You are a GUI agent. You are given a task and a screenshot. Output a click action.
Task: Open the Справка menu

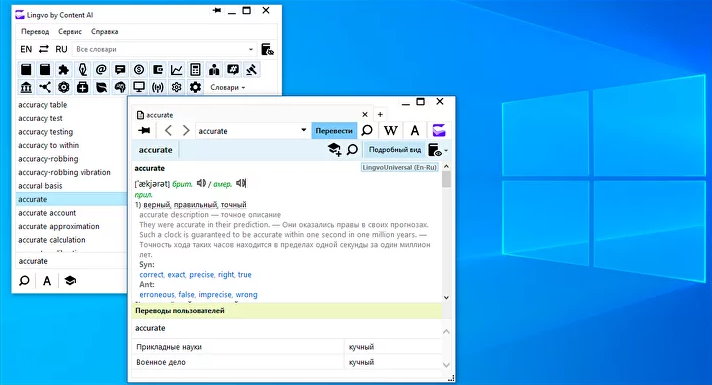(x=104, y=31)
